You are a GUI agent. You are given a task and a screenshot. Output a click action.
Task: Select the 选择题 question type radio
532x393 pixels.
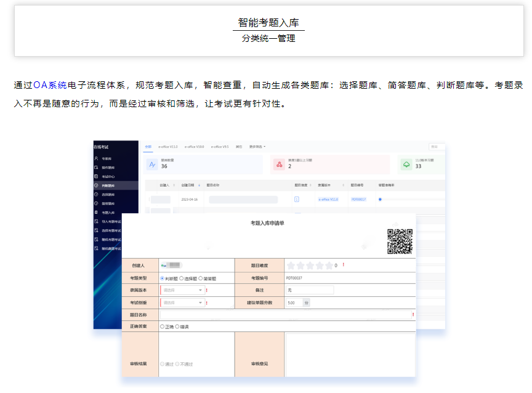181,278
